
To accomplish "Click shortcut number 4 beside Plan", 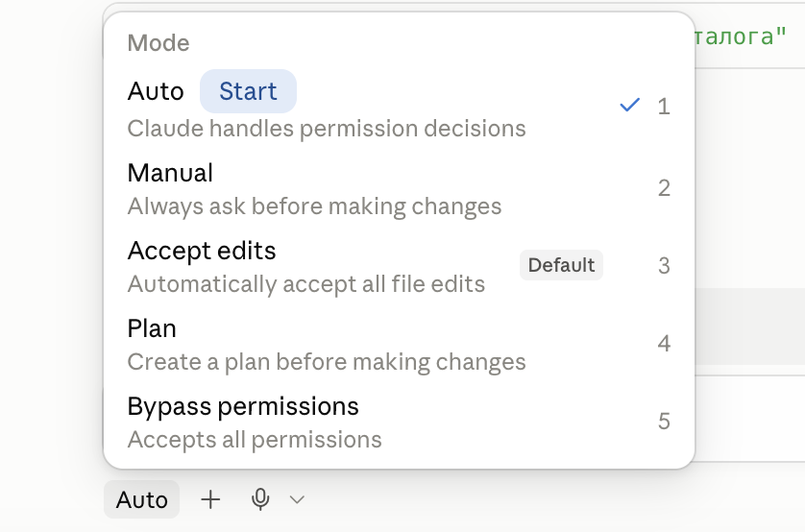I will coord(665,343).
